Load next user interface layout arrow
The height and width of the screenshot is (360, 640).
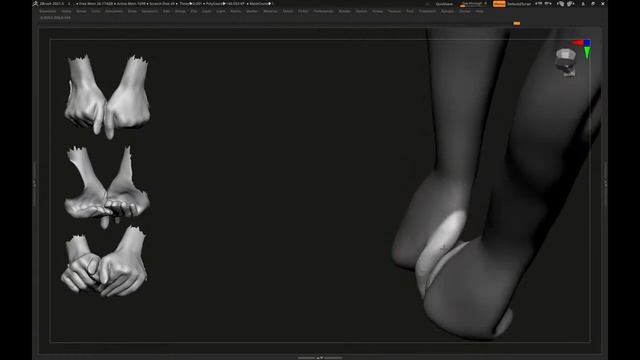[x=549, y=4]
